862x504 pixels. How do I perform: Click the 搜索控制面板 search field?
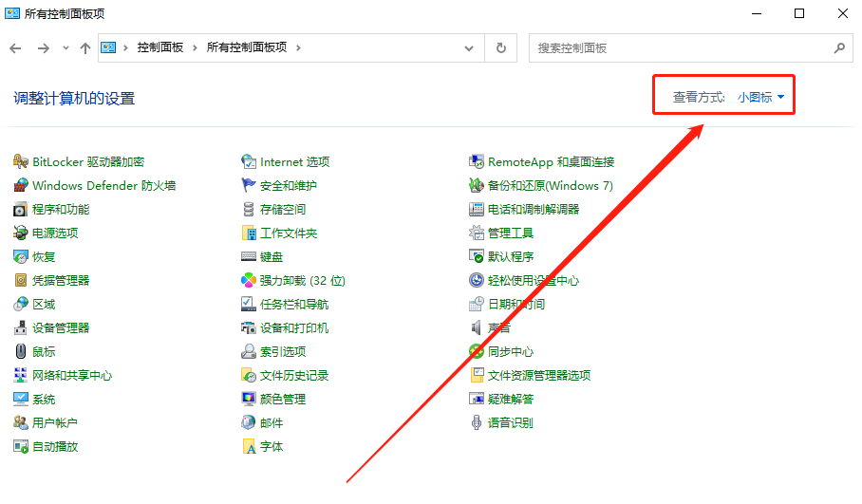pos(679,47)
